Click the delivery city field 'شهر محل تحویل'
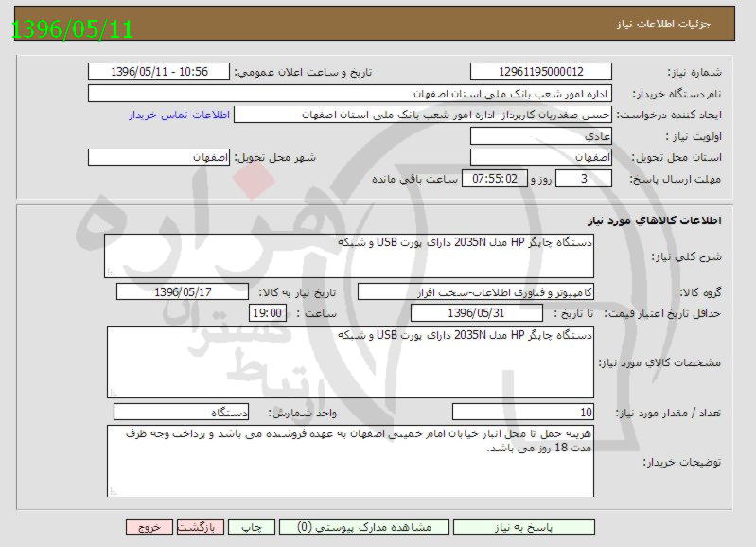The image size is (756, 547). click(159, 157)
